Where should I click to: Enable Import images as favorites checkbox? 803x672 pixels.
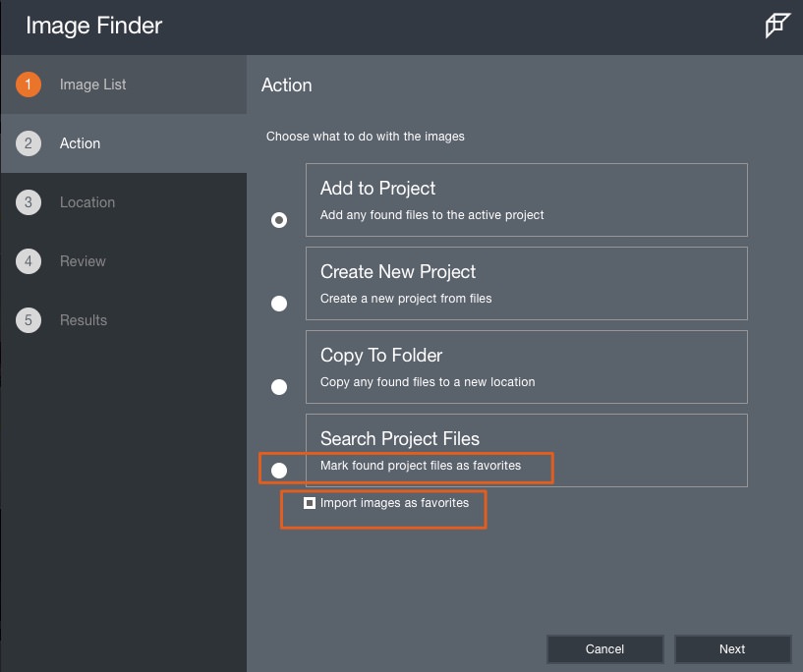310,503
